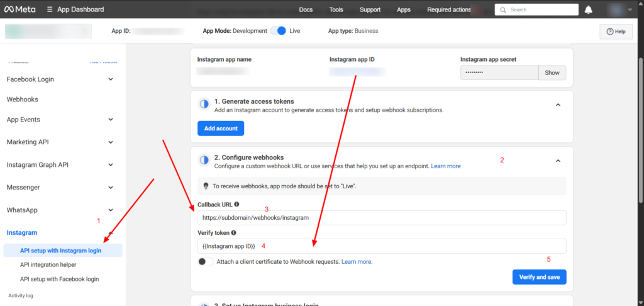Image resolution: width=644 pixels, height=306 pixels.
Task: Open the App Dashboard hamburger menu
Action: point(50,9)
